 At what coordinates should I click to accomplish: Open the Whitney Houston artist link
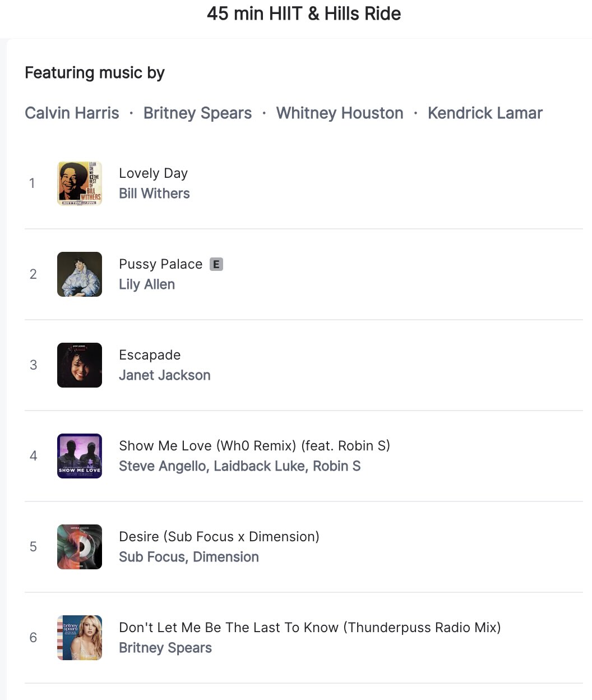pyautogui.click(x=339, y=113)
